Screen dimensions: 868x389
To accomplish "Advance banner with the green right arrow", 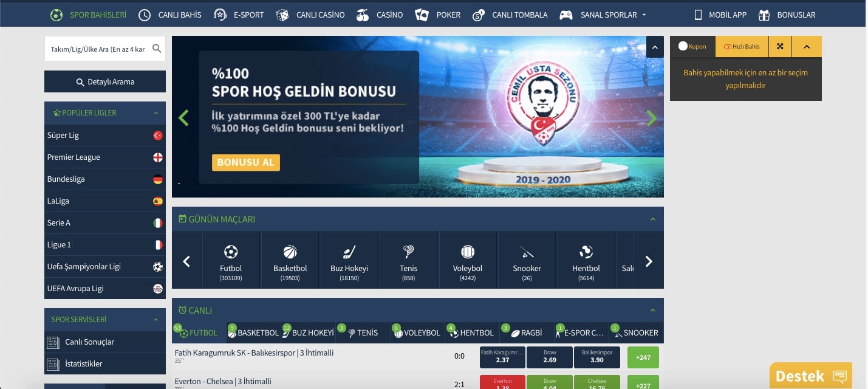I will pos(652,118).
